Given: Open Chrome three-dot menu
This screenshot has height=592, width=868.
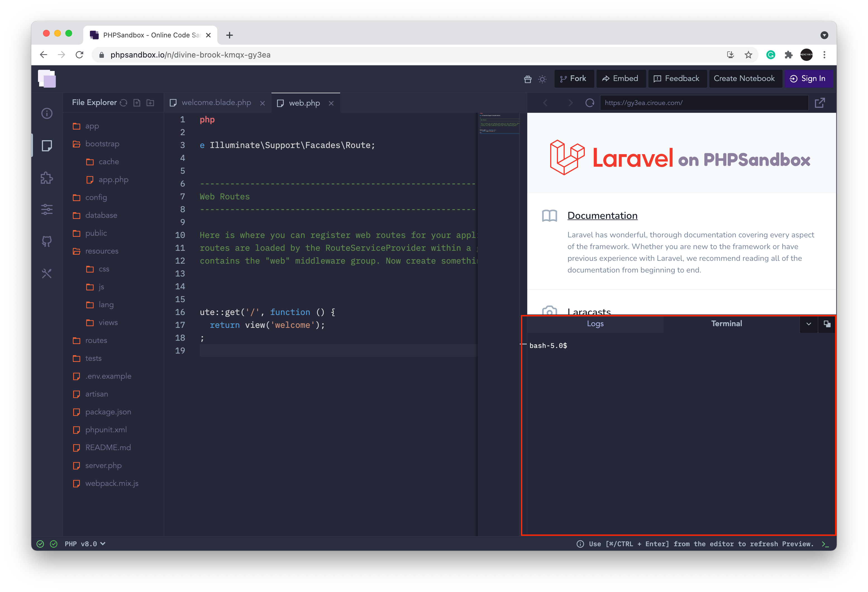Looking at the screenshot, I should (824, 55).
